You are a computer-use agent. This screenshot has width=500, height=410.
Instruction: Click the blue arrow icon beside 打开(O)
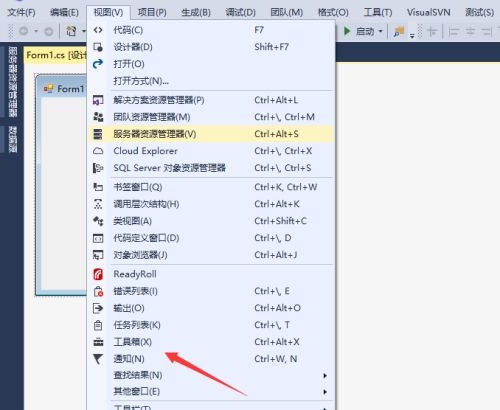click(98, 64)
